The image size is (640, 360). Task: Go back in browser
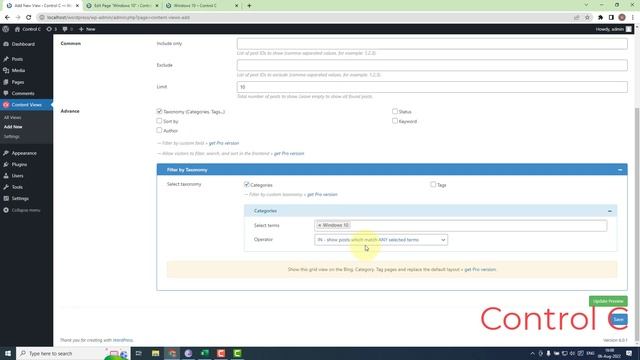[x=7, y=18]
